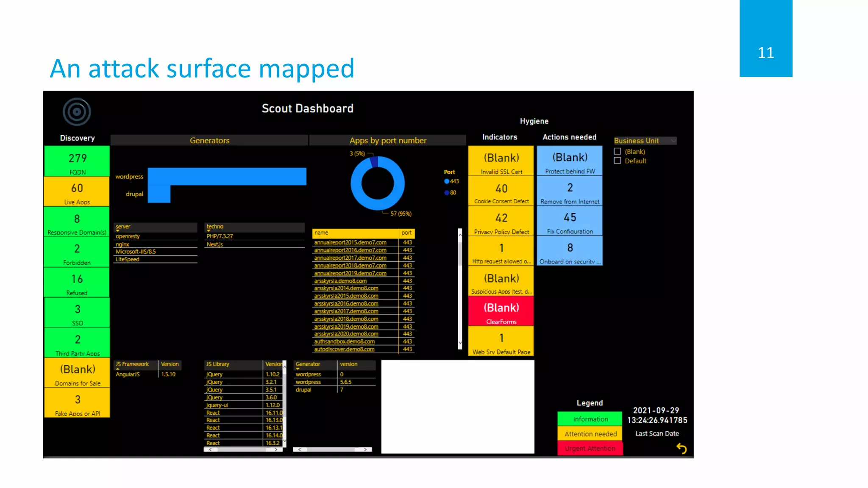The height and width of the screenshot is (488, 868).
Task: Open the annualreport2015.demo7.com link
Action: pos(350,242)
